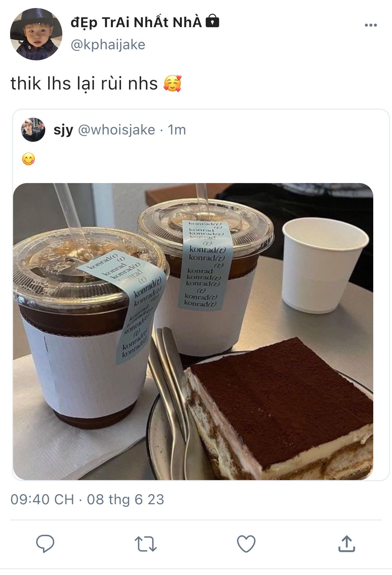Open the @kphaijake handle link
The image size is (392, 575).
[108, 45]
